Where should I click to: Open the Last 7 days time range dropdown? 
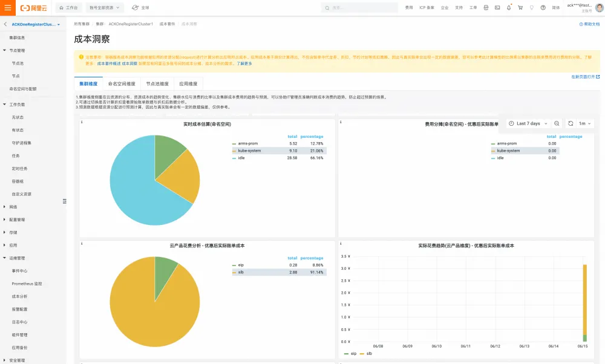click(528, 123)
